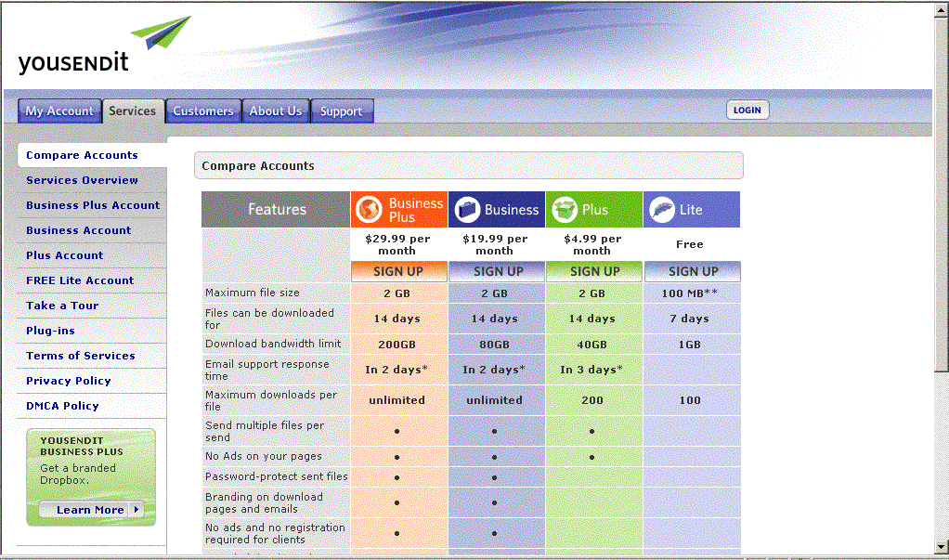Click the vertical scrollbar down arrow
The height and width of the screenshot is (560, 949).
tap(941, 545)
